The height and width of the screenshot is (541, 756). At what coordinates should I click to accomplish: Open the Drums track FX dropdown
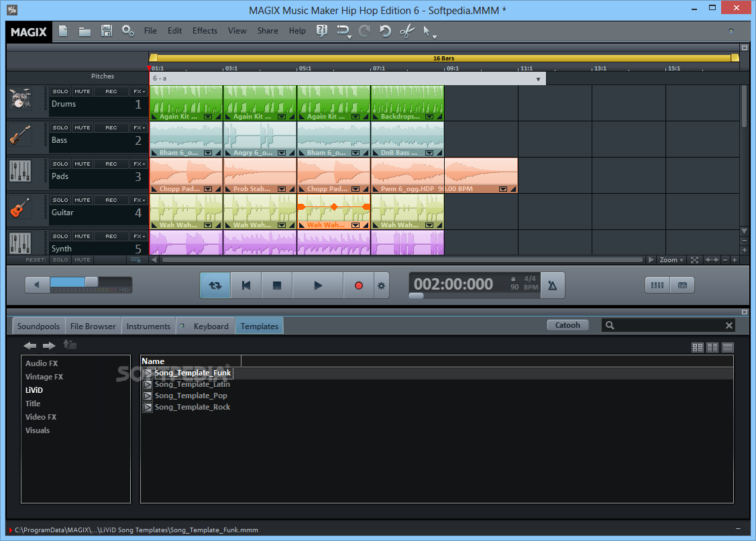point(140,92)
